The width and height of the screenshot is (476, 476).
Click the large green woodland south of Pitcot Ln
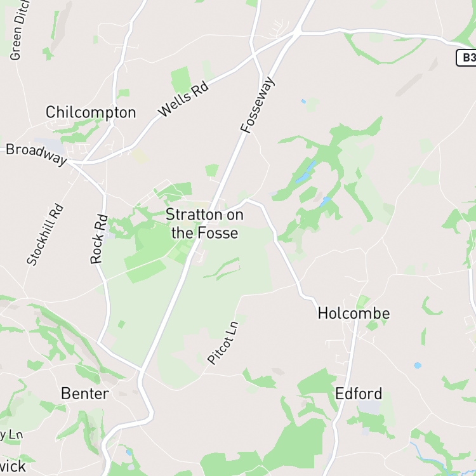[298, 440]
